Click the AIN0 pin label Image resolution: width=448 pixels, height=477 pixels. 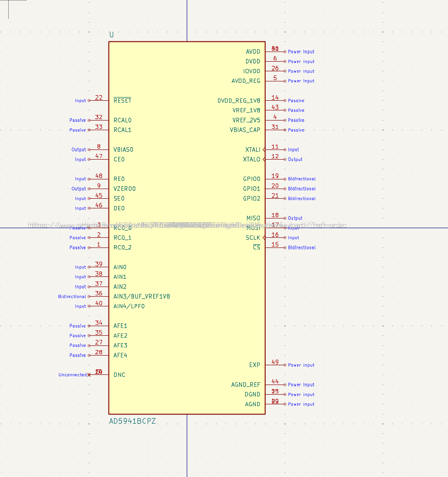[120, 267]
